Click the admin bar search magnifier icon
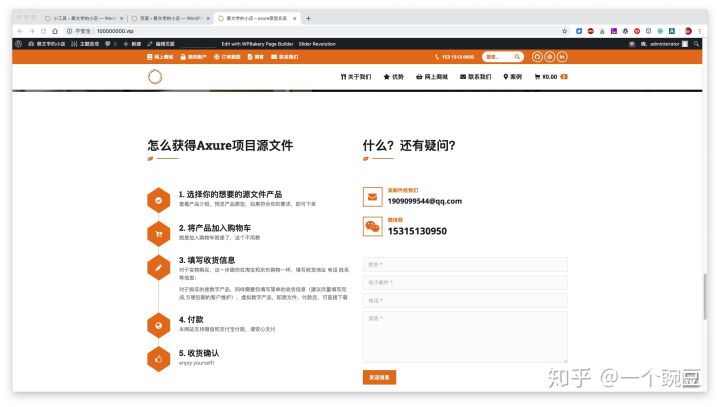Screen dimensions: 720x407 pos(697,44)
